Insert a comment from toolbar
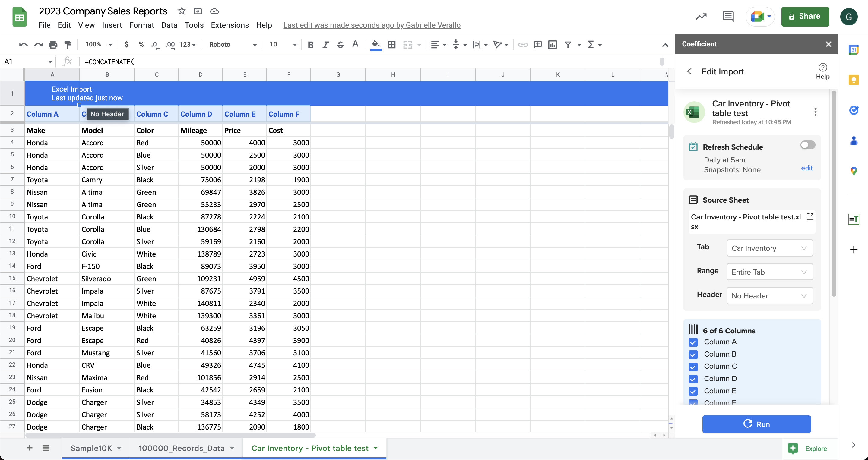 tap(537, 44)
